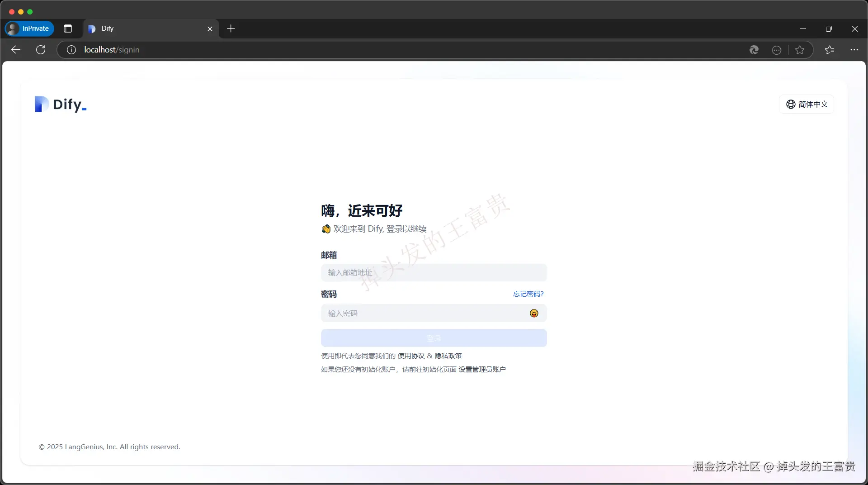Reload the page with the refresh icon
Viewport: 868px width, 485px height.
point(41,50)
